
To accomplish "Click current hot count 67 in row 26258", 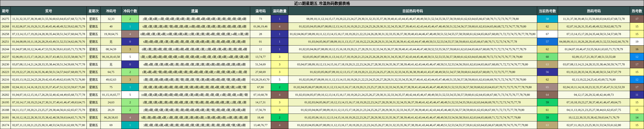I will click(547, 34).
